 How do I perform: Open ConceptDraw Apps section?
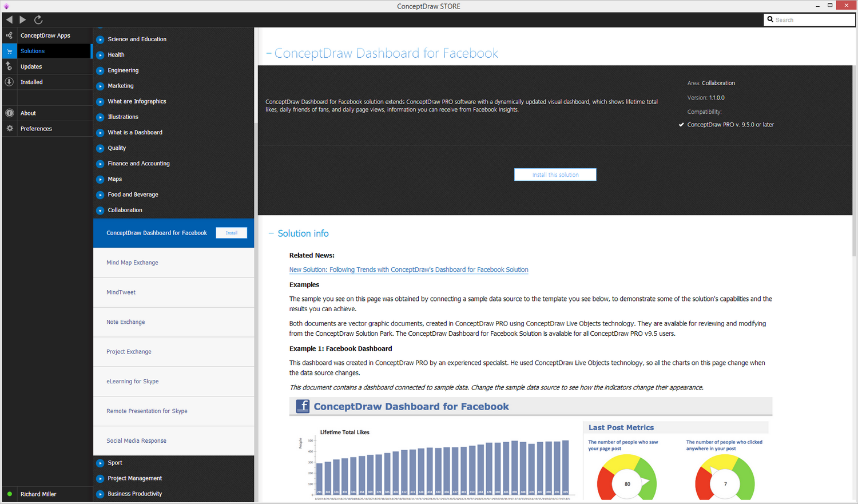[x=47, y=35]
